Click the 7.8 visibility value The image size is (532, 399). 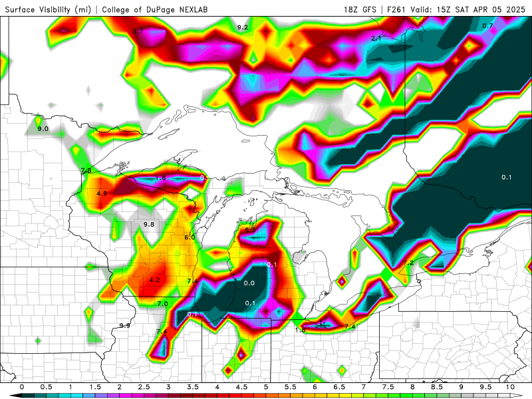[86, 170]
